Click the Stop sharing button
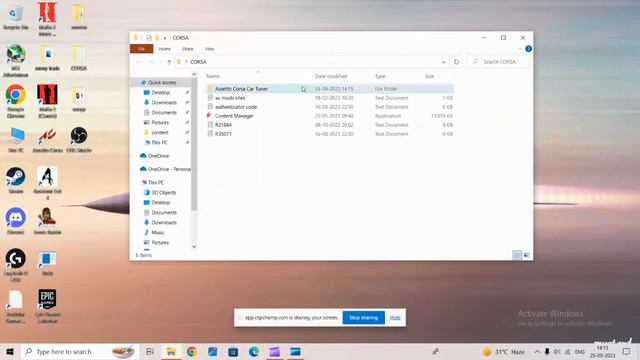 coord(364,318)
